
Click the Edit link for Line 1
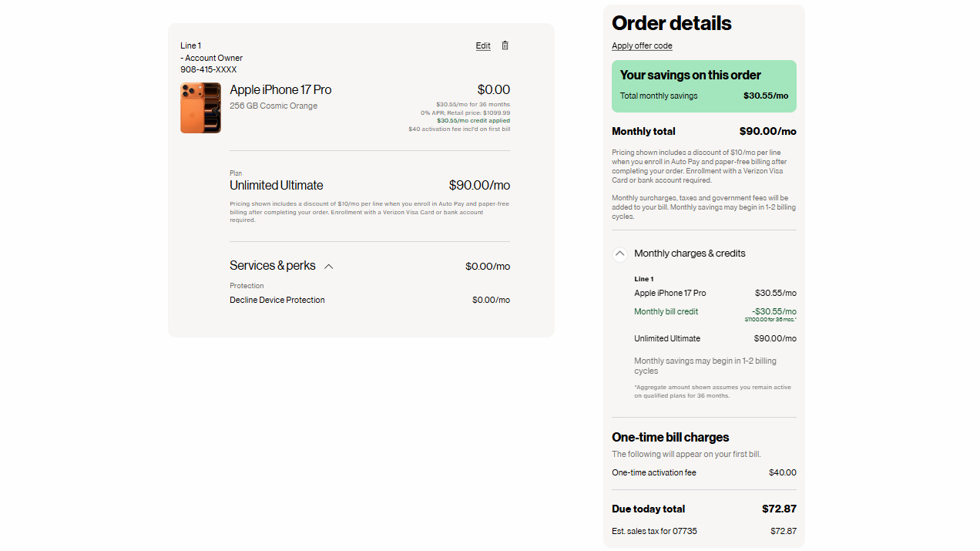pyautogui.click(x=483, y=45)
